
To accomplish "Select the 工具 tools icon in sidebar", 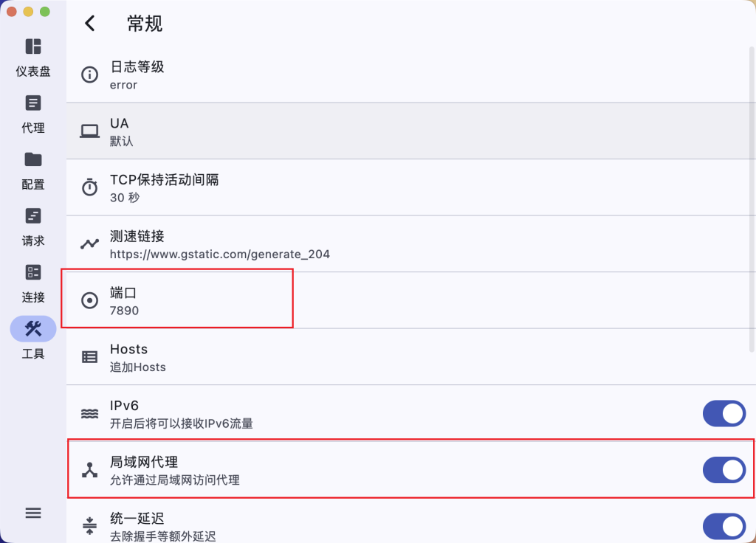I will click(x=32, y=329).
